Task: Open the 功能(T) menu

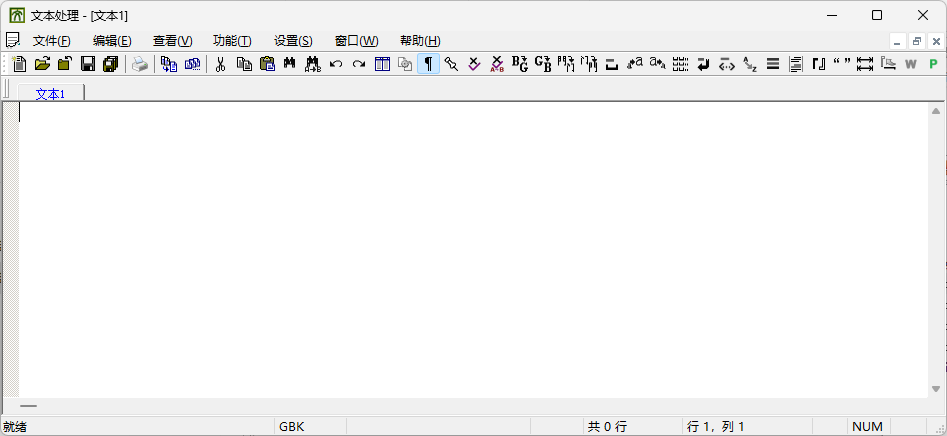Action: point(232,41)
